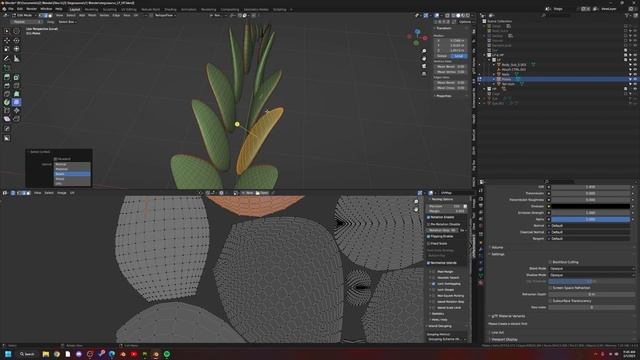Toggle Pre-Rotation Disable checkbox

click(x=429, y=224)
